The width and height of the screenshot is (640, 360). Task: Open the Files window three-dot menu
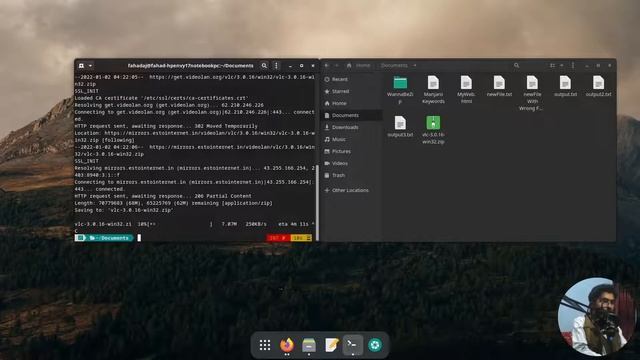(x=573, y=65)
